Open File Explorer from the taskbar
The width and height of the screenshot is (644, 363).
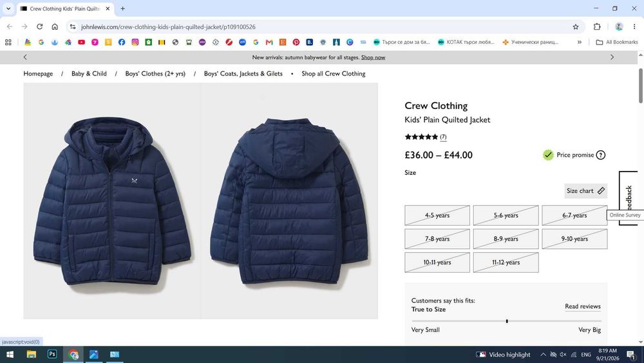(31, 354)
